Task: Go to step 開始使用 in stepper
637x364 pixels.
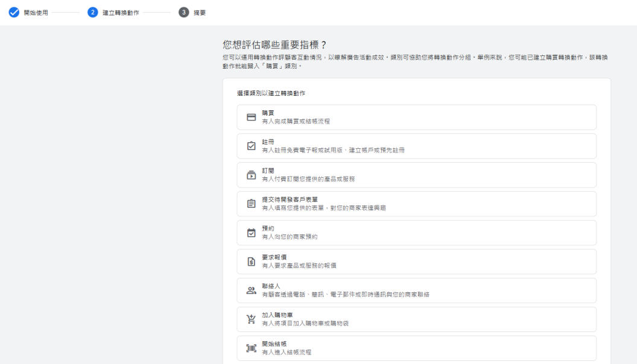Action: (x=36, y=13)
